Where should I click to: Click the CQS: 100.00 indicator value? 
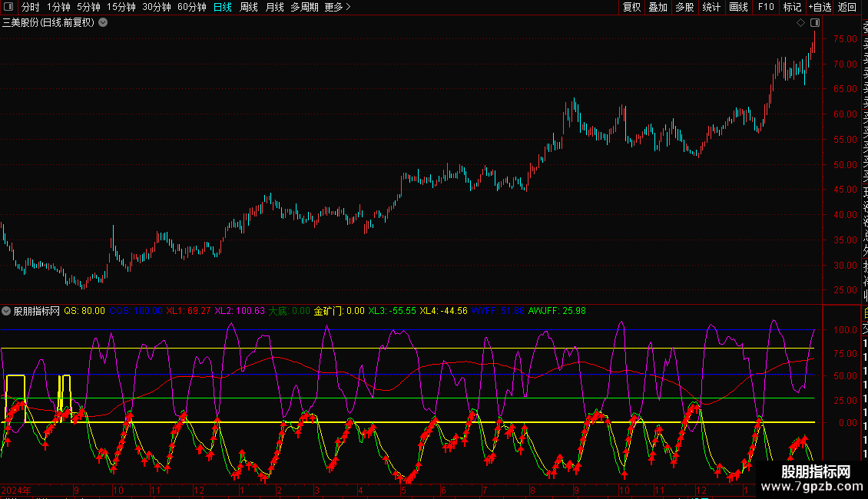coord(136,311)
